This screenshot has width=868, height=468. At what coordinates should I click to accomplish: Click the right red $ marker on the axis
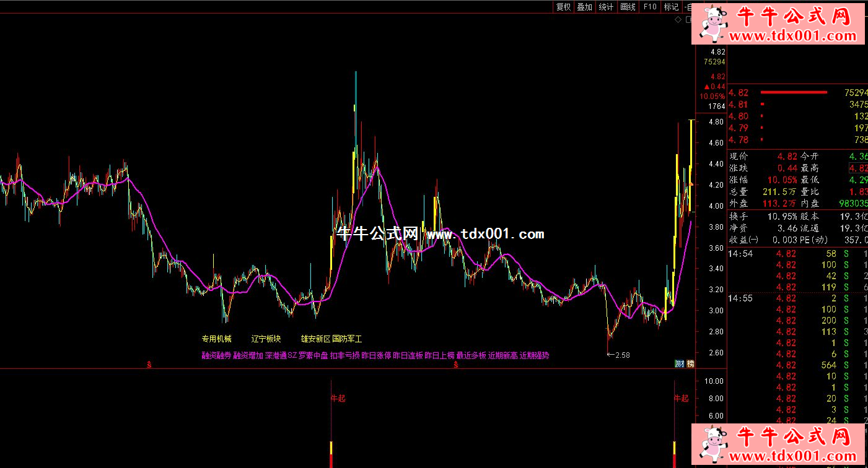455,365
